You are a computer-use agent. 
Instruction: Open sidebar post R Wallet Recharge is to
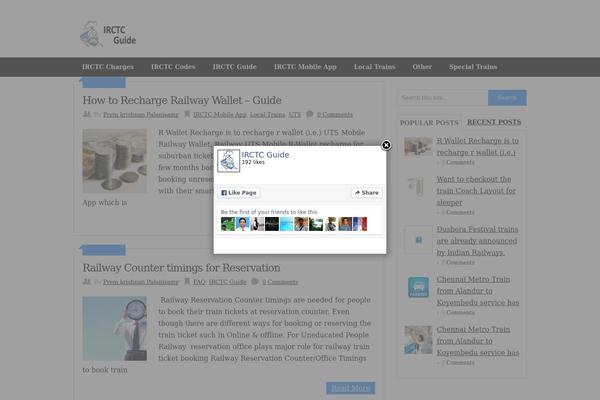(478, 147)
